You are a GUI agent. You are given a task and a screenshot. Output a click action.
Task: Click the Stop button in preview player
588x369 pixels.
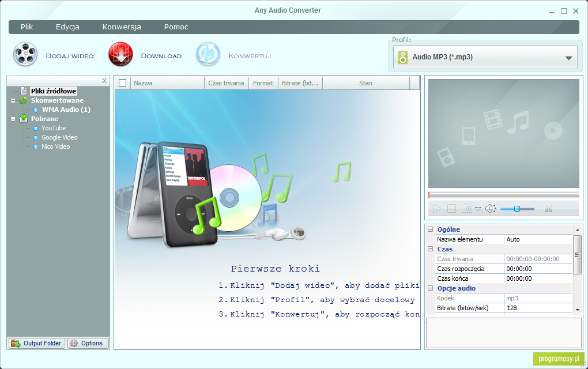coord(451,209)
